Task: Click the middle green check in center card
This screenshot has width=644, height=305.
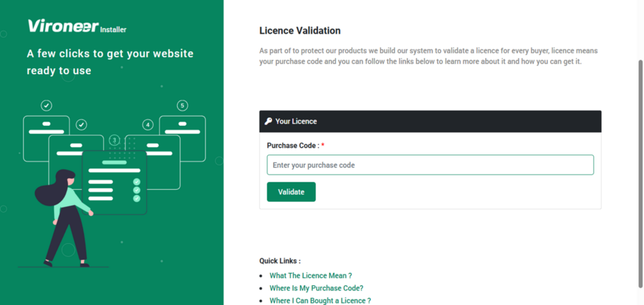Action: pos(137,190)
